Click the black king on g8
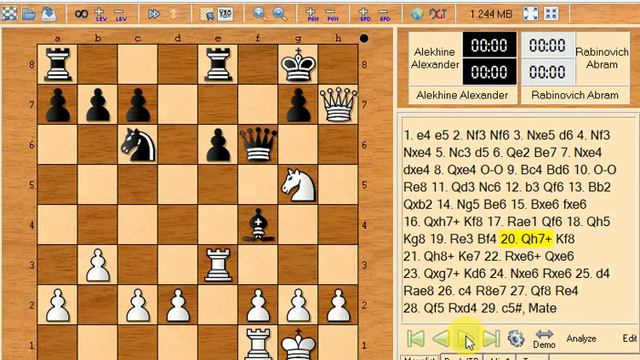640x360 pixels. pos(298,64)
